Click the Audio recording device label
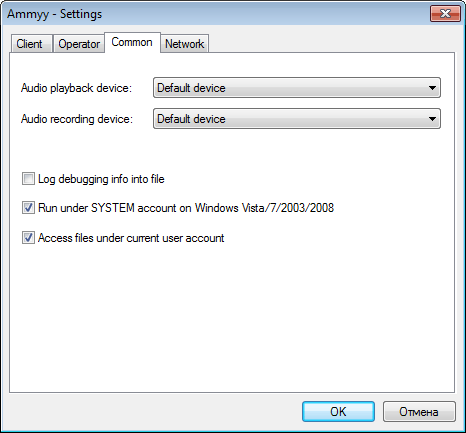466x433 pixels. tap(77, 119)
